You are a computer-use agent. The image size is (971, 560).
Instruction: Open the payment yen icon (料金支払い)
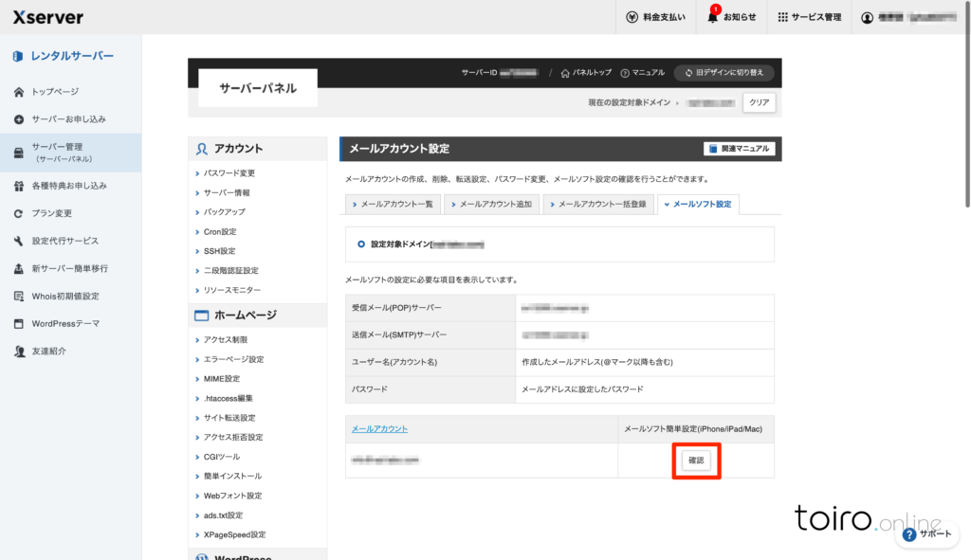coord(632,17)
